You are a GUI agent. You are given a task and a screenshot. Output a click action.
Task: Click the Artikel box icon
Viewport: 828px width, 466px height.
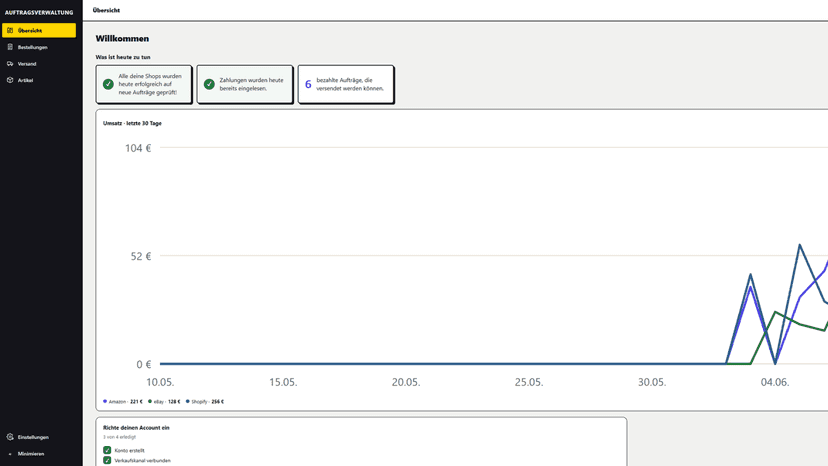coord(10,80)
